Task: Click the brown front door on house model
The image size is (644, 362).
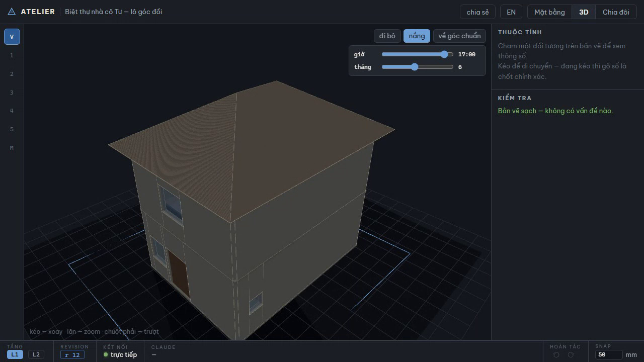Action: (x=179, y=274)
